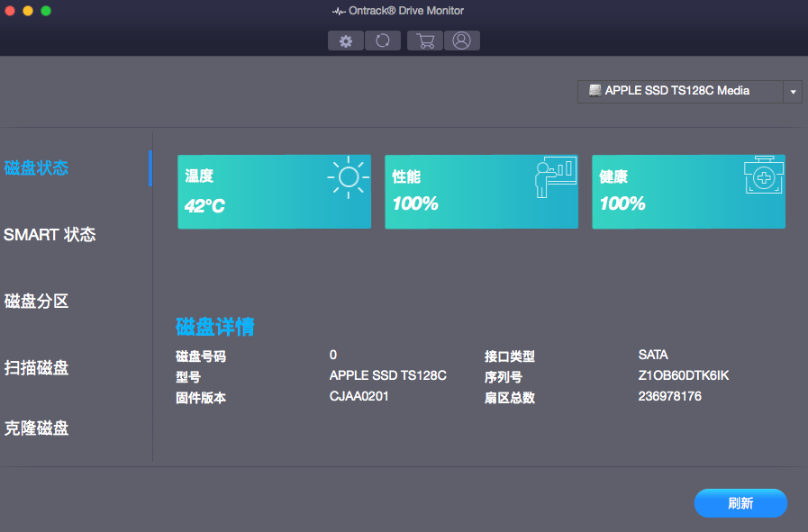
Task: Click the health first-aid kit icon
Action: click(763, 176)
